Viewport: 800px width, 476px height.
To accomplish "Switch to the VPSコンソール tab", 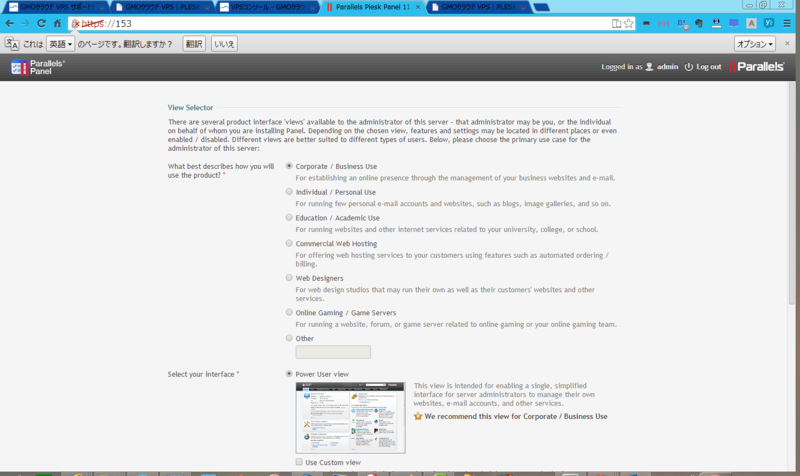I will coord(267,7).
